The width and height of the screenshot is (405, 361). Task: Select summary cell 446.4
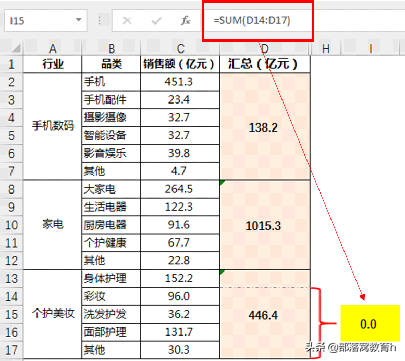pos(265,314)
